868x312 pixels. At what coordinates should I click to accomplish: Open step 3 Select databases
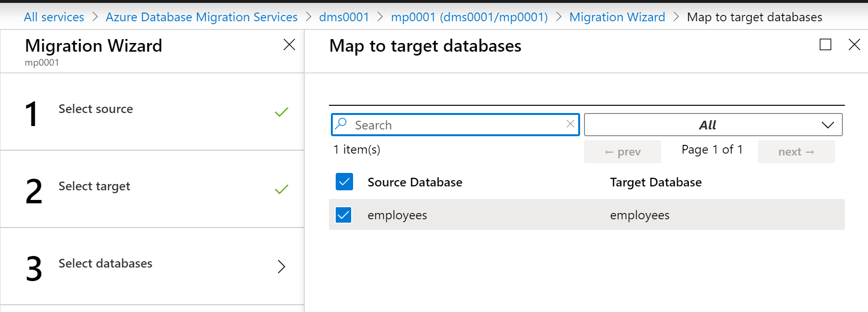pos(105,264)
